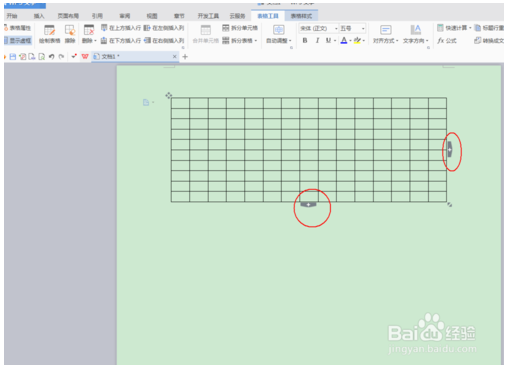
Task: Click 拆分单元格 split cells
Action: [240, 28]
